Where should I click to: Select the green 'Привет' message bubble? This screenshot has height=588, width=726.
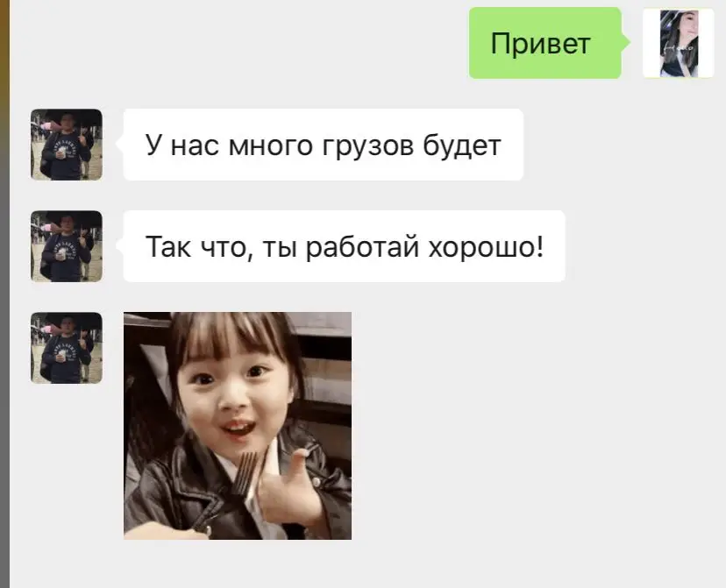(545, 43)
